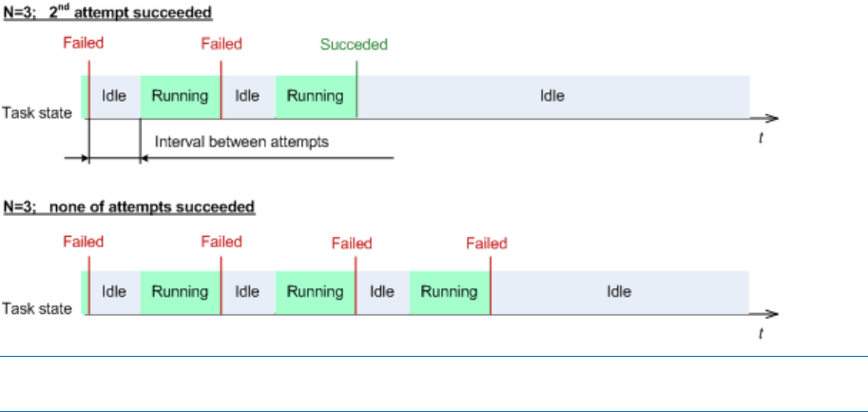The image size is (868, 412).
Task: Click first "Failed" marker in succeeded diagram
Action: pyautogui.click(x=84, y=43)
